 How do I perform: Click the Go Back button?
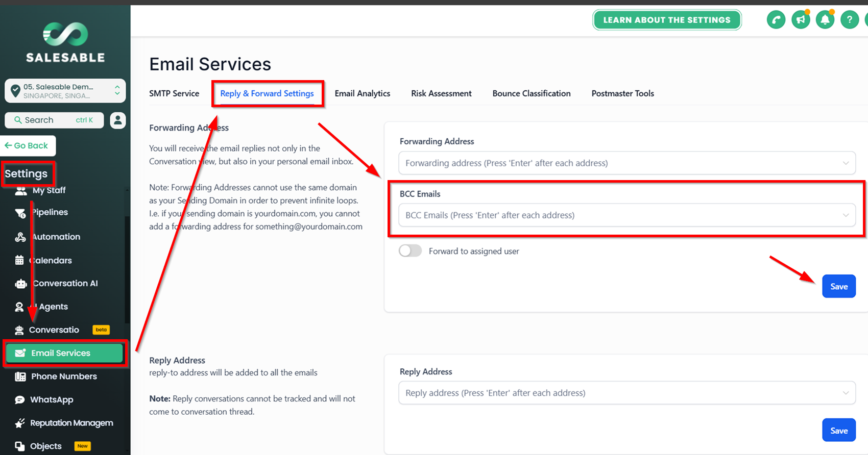click(28, 146)
